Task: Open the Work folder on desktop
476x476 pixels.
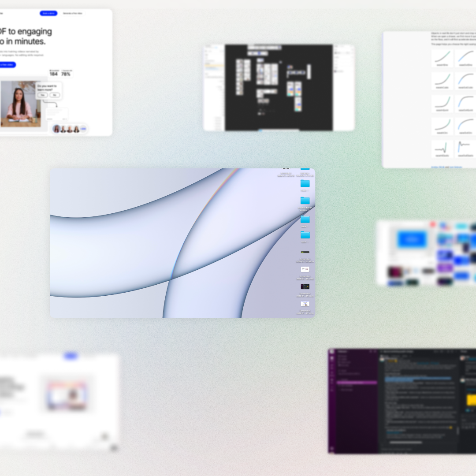Action: [305, 237]
